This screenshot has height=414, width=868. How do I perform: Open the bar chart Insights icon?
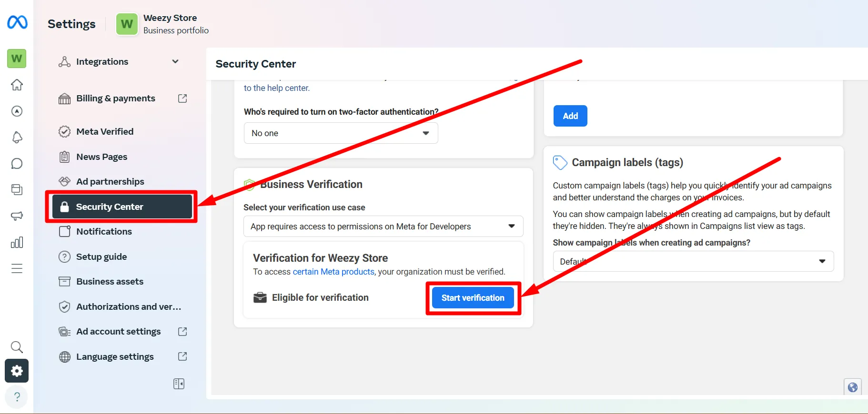[17, 242]
